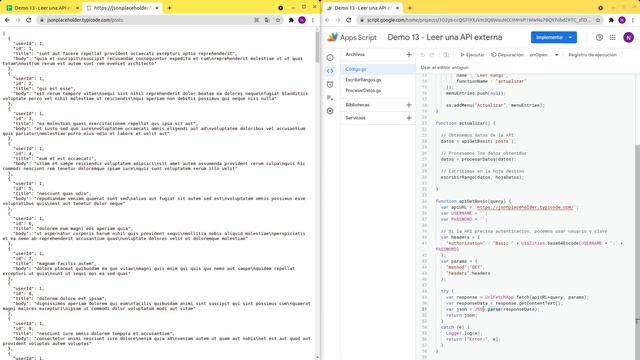Viewport: 640px width, 360px height.
Task: Click the jsonplaceholder URL in code
Action: (525, 207)
